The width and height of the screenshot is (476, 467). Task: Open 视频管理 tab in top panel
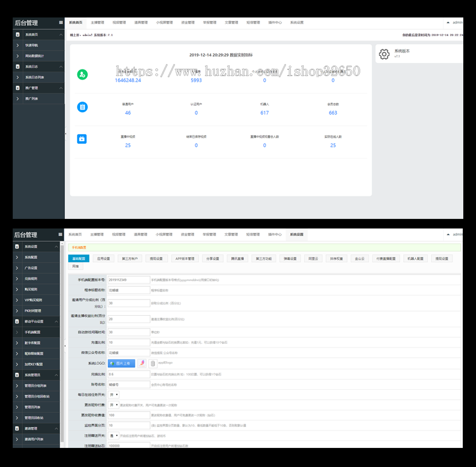pos(120,22)
